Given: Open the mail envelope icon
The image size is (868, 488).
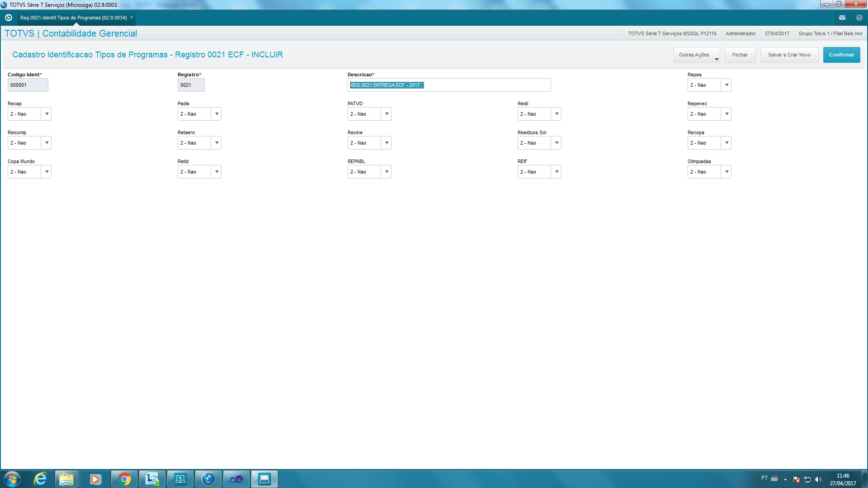Looking at the screenshot, I should coord(842,18).
